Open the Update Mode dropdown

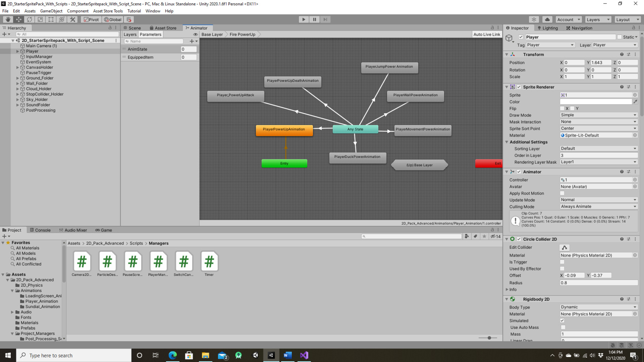599,200
